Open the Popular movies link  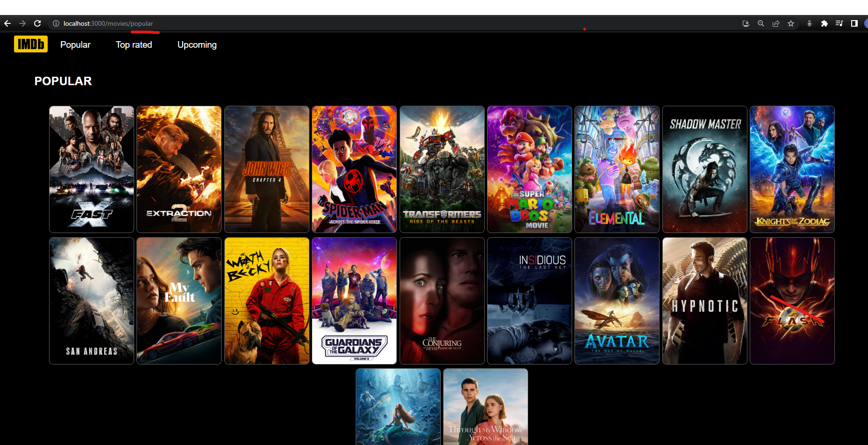tap(75, 44)
